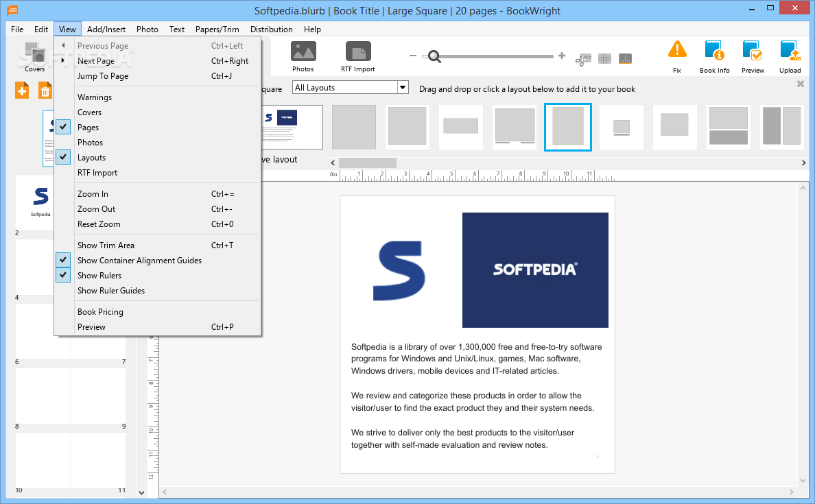
Task: Click canvas scroll up arrow
Action: pyautogui.click(x=803, y=188)
